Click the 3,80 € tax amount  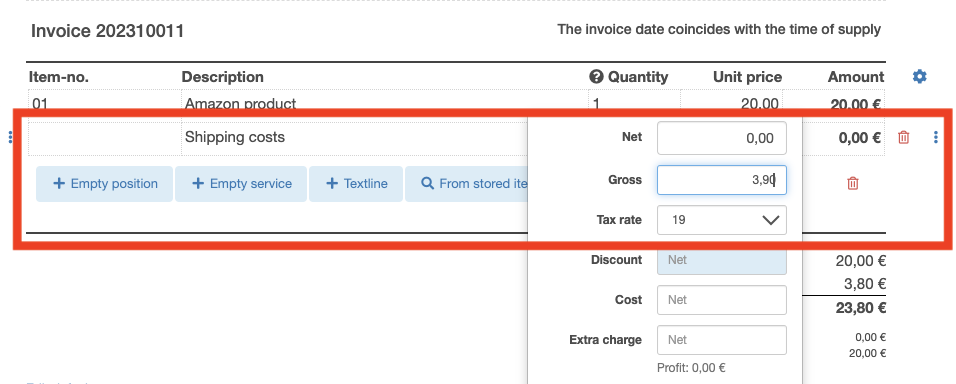(865, 284)
